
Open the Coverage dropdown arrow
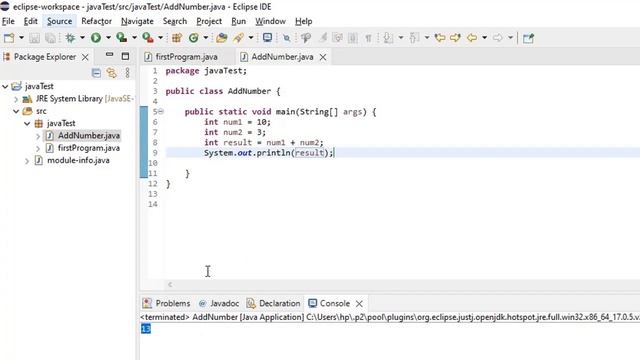tap(134, 38)
